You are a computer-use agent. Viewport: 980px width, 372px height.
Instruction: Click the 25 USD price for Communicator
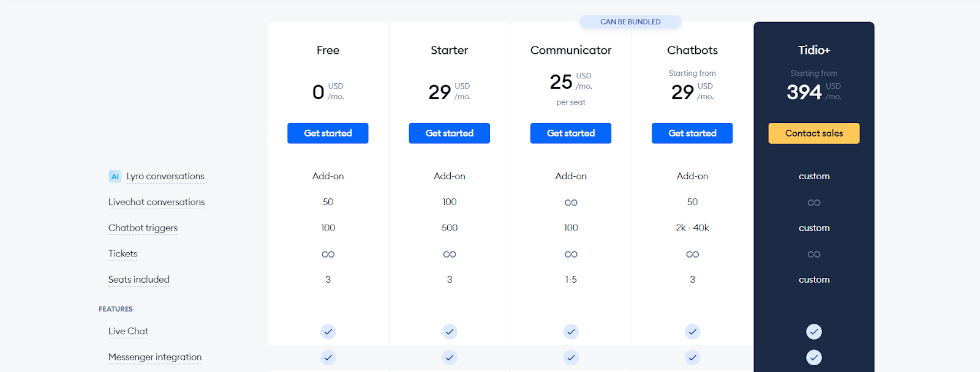click(571, 81)
